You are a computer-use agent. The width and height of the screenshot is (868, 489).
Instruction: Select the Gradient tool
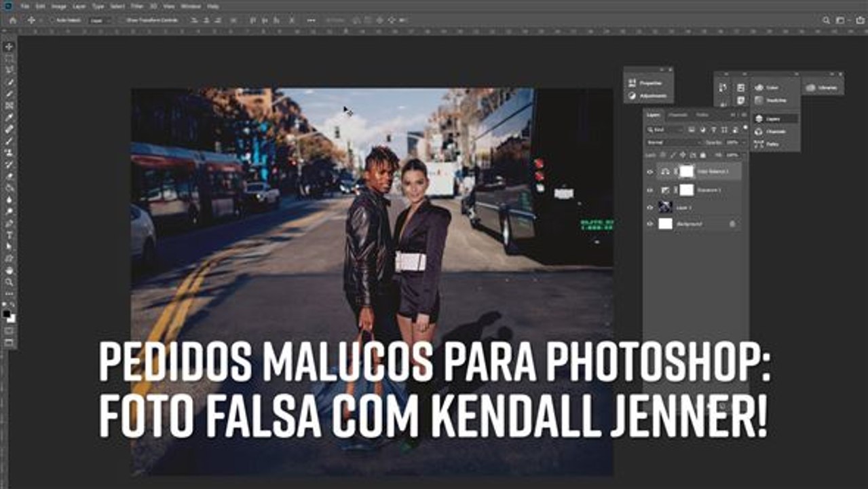tap(10, 187)
